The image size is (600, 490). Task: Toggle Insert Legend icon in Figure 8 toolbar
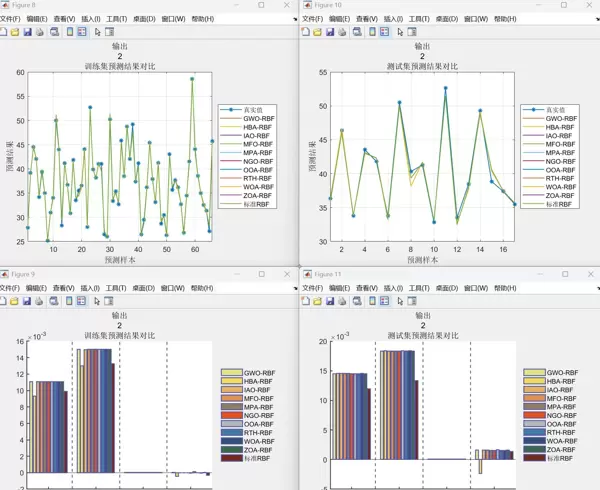pos(81,32)
